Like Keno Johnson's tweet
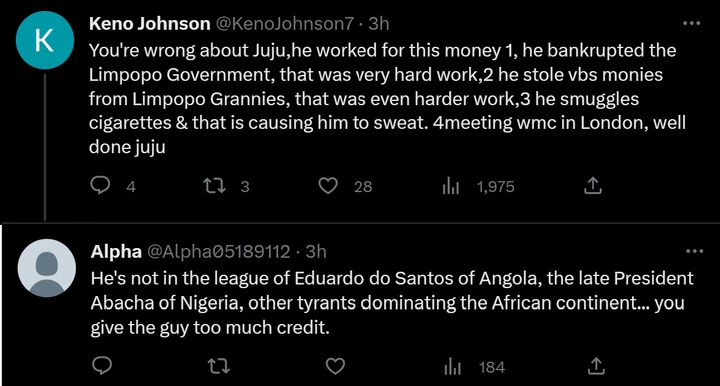The width and height of the screenshot is (720, 386). pos(328,186)
